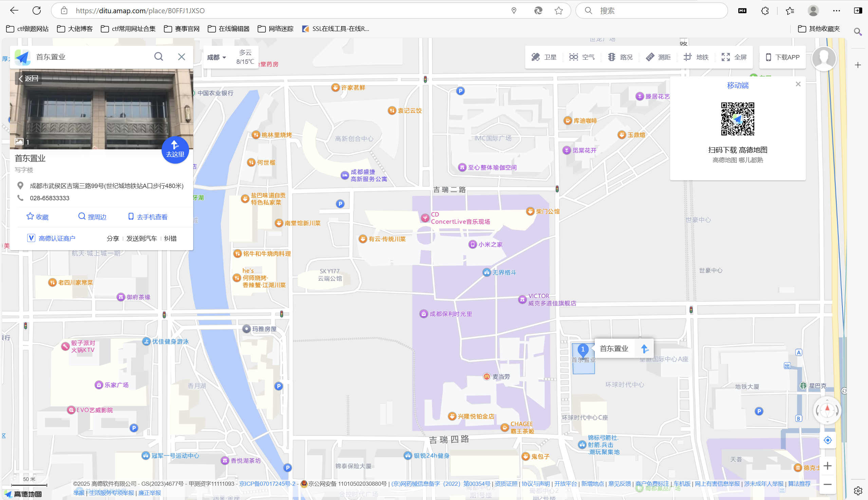Open the 网络迷踪 bookmark folder
Screen dimensions: 868x500
(x=275, y=29)
